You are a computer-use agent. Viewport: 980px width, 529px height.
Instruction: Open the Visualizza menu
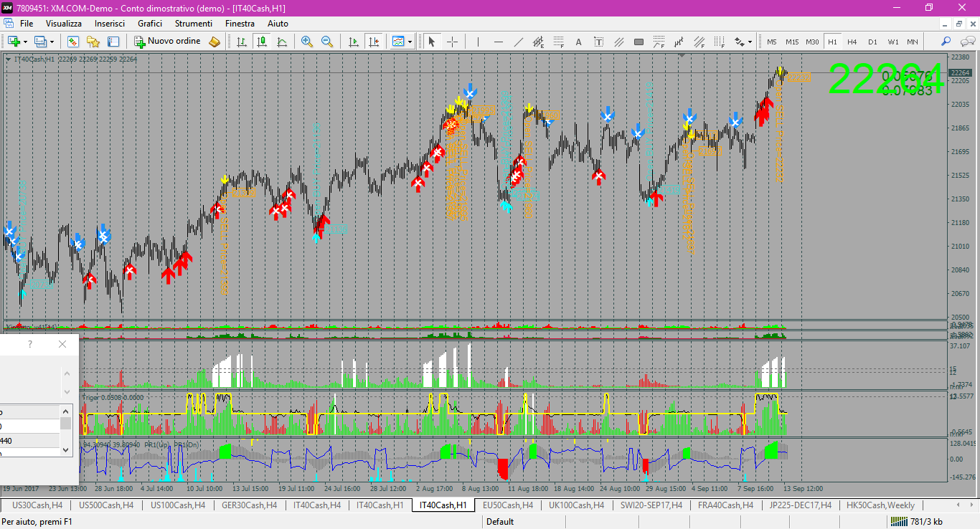click(64, 24)
